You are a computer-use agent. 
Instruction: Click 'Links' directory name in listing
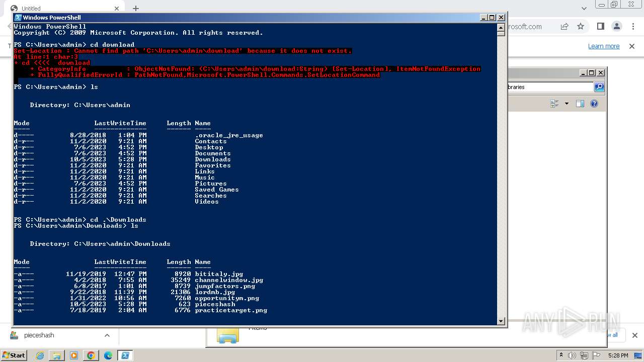point(205,171)
